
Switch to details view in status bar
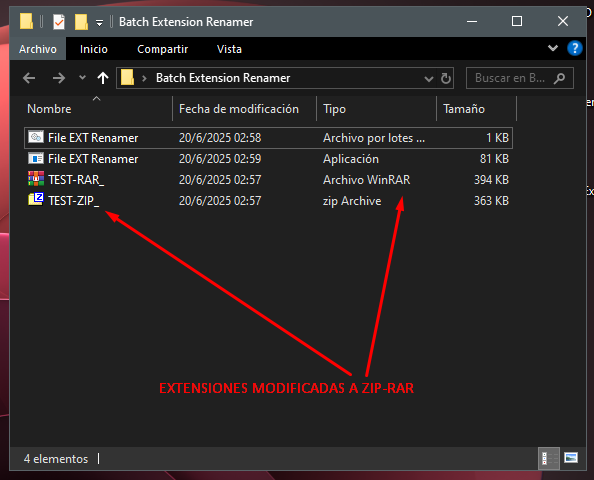tap(549, 458)
